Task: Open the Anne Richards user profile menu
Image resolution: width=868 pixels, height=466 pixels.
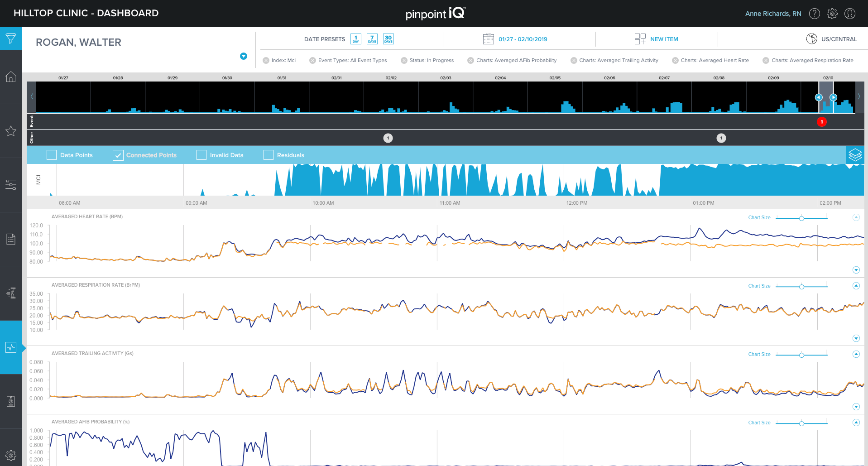Action: coord(850,14)
